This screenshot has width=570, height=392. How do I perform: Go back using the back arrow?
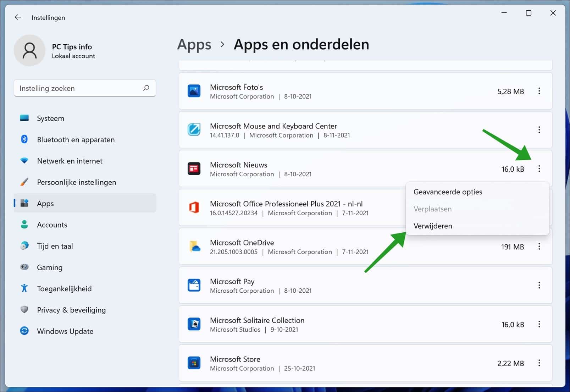[x=18, y=17]
